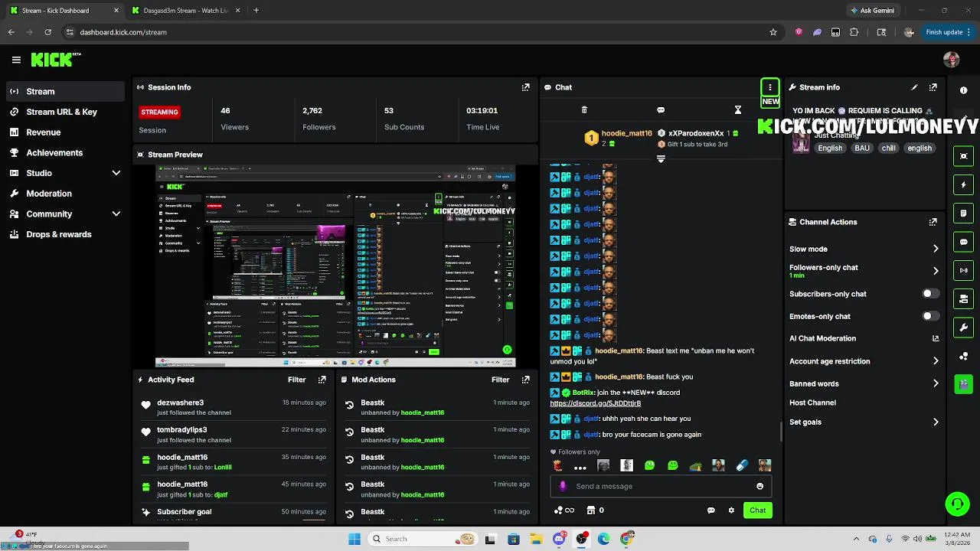980x551 pixels.
Task: Click the English stream tag
Action: point(830,148)
